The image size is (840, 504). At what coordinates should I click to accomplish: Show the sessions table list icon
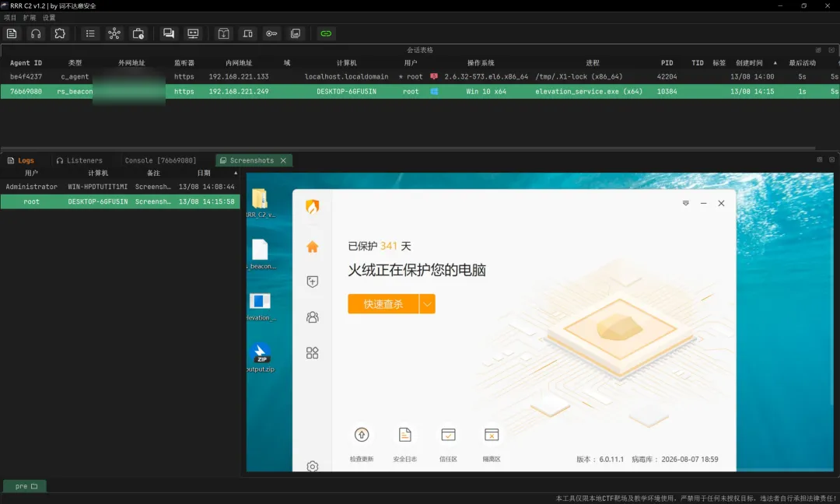[90, 33]
